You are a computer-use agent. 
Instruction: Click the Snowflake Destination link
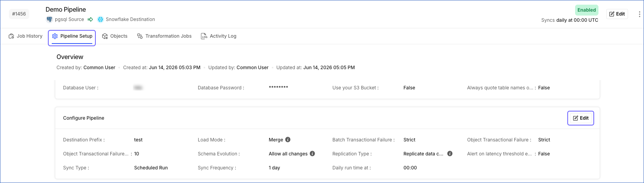coord(130,19)
